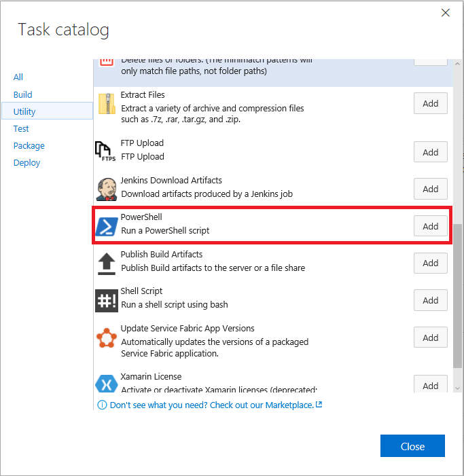This screenshot has height=476, width=464.
Task: Add the Extract Files task
Action: 430,104
